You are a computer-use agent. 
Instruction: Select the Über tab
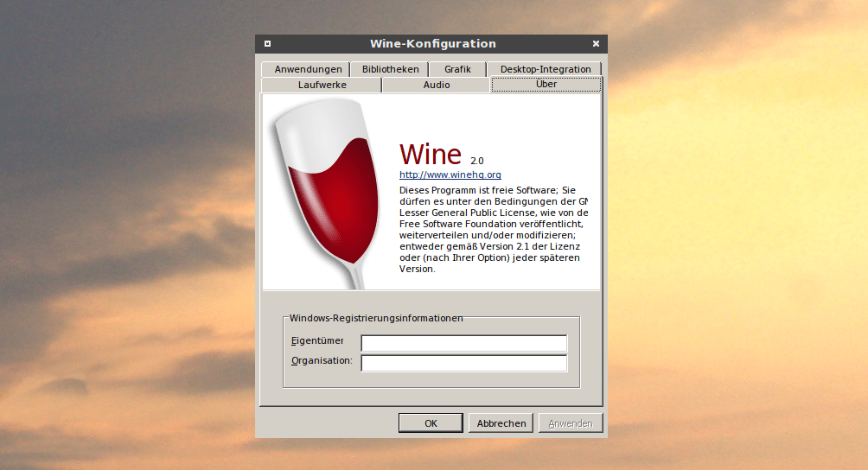pos(546,84)
